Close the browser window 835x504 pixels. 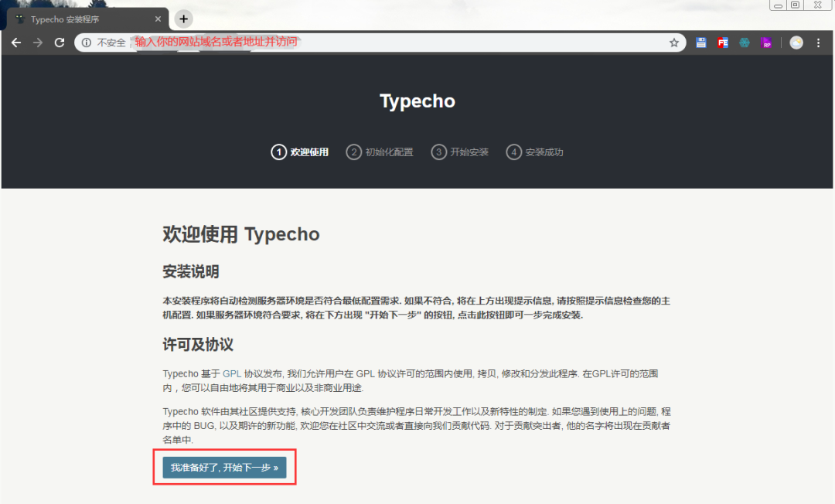point(818,5)
